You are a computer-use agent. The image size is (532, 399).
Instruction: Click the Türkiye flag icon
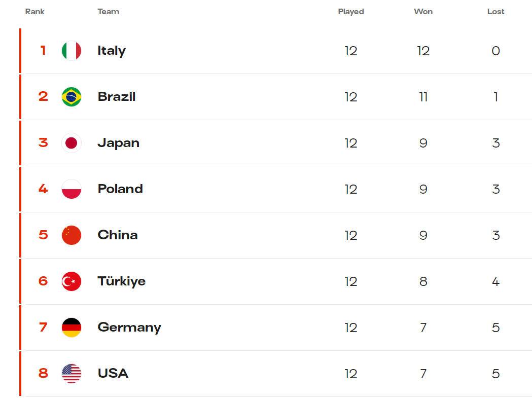71,281
